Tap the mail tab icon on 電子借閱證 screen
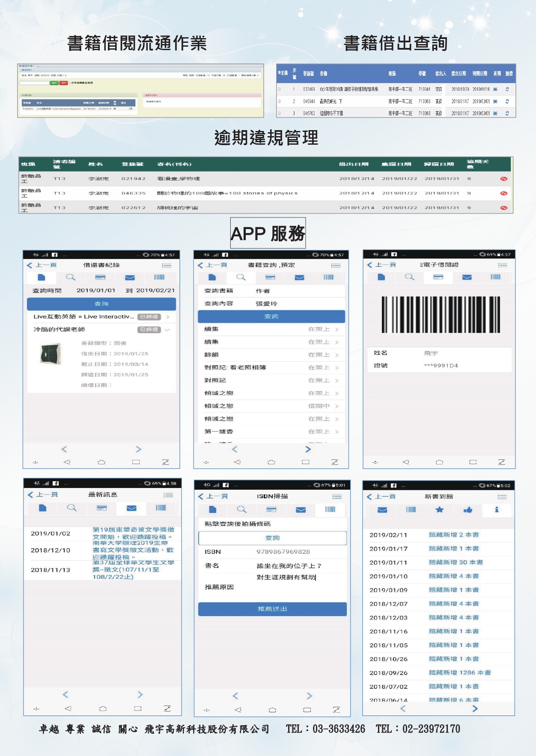 (467, 277)
